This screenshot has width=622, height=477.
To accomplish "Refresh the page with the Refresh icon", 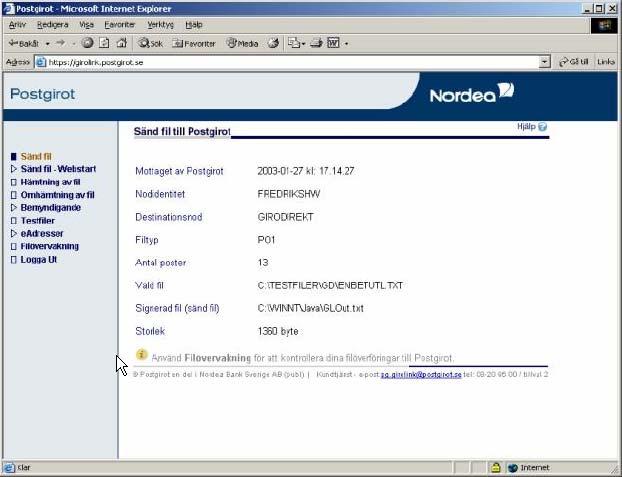I will tap(104, 43).
